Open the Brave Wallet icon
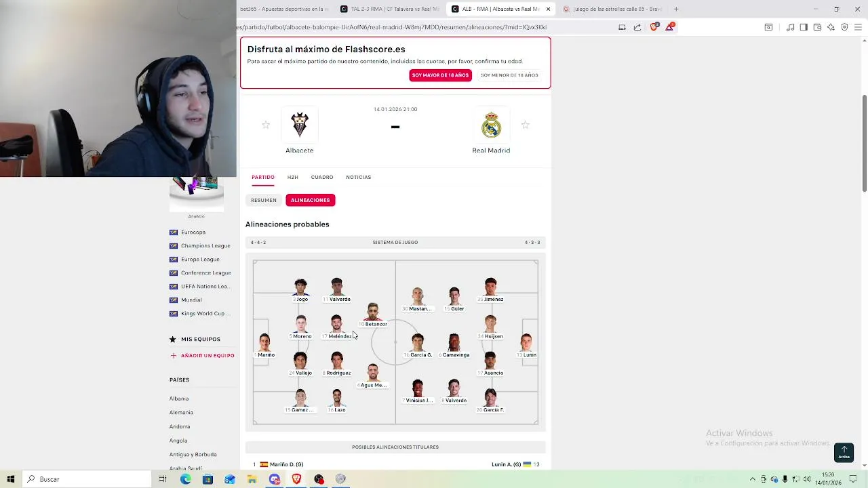Screen dimensions: 868x488 (x=817, y=27)
